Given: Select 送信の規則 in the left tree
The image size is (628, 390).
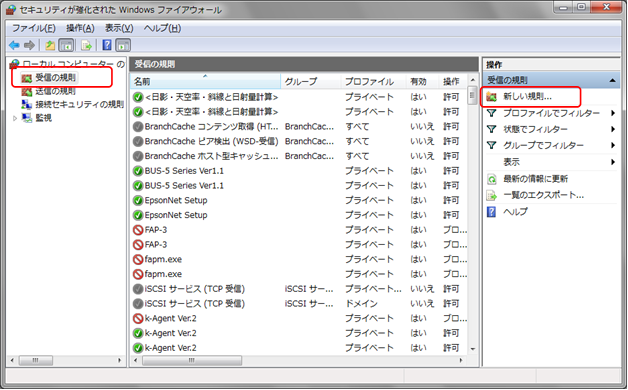Looking at the screenshot, I should point(55,91).
